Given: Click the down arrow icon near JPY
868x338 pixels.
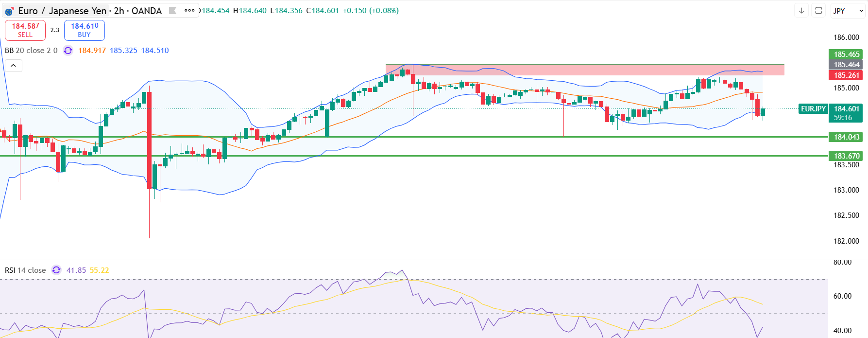Looking at the screenshot, I should 801,11.
